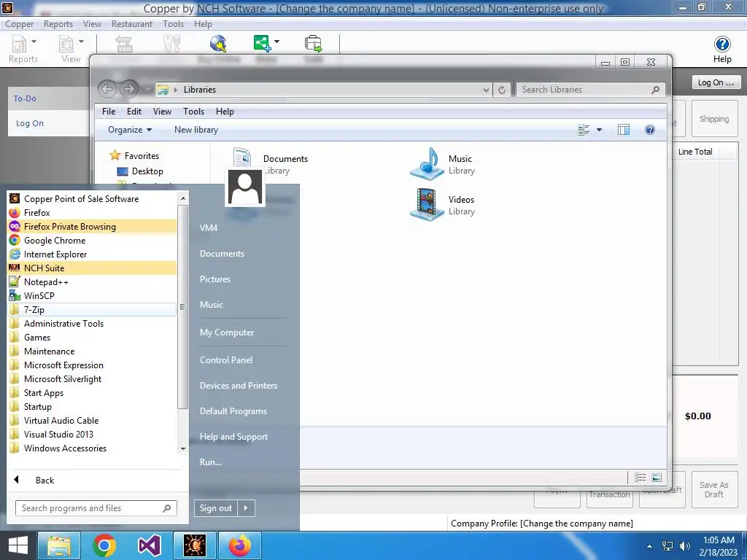Click the Libraries back navigation arrow
The height and width of the screenshot is (560, 747).
click(108, 89)
